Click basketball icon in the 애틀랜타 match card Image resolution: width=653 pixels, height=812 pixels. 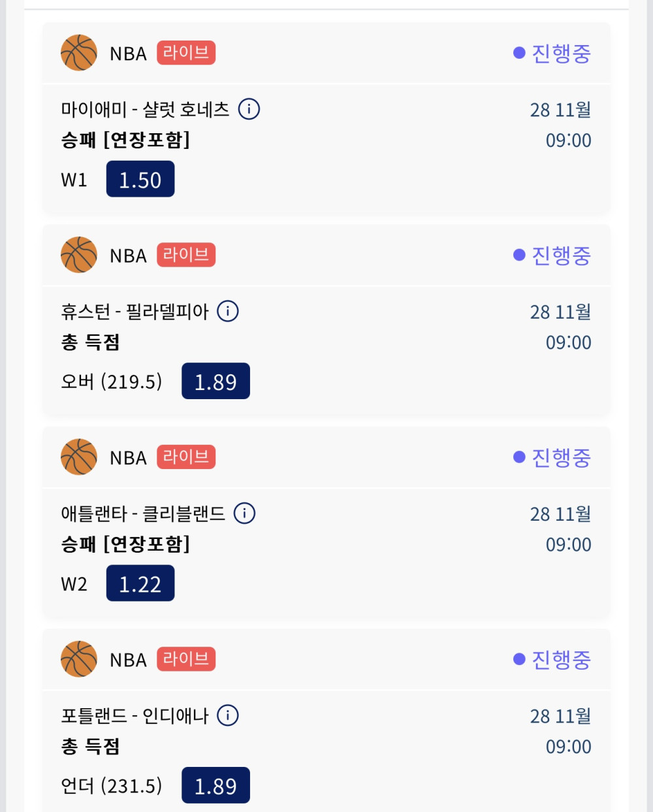pyautogui.click(x=79, y=457)
